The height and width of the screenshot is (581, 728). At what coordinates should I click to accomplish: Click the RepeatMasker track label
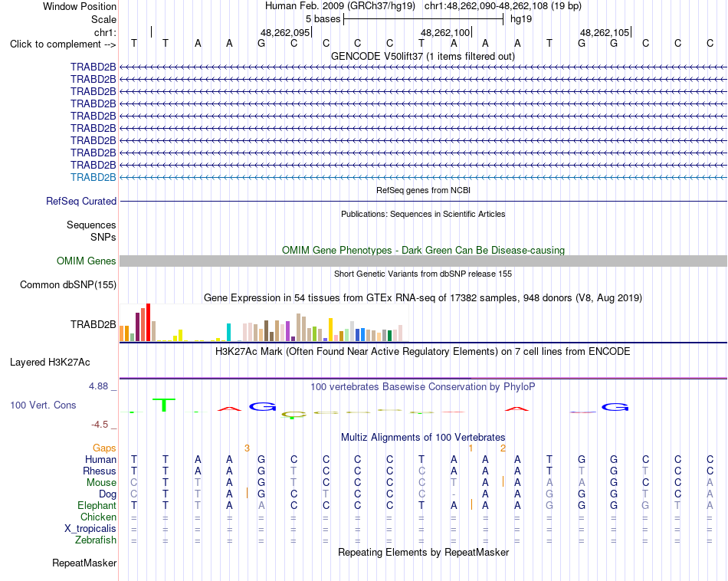(84, 563)
